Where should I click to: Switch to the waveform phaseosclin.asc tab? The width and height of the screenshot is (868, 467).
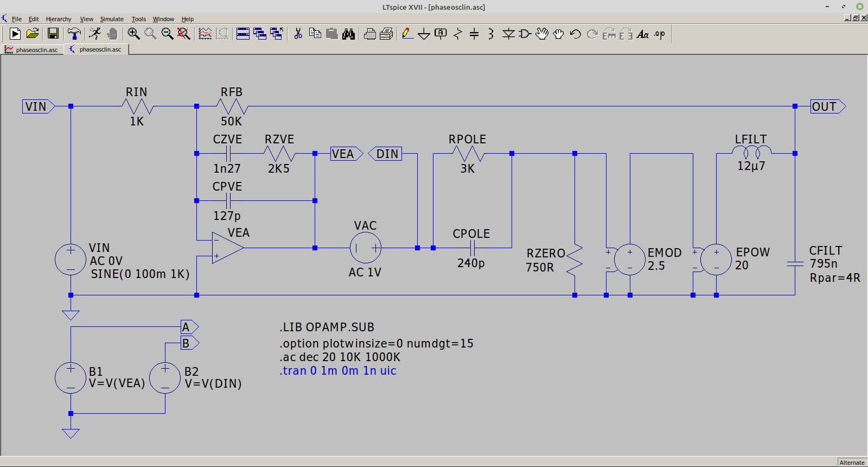[32, 49]
